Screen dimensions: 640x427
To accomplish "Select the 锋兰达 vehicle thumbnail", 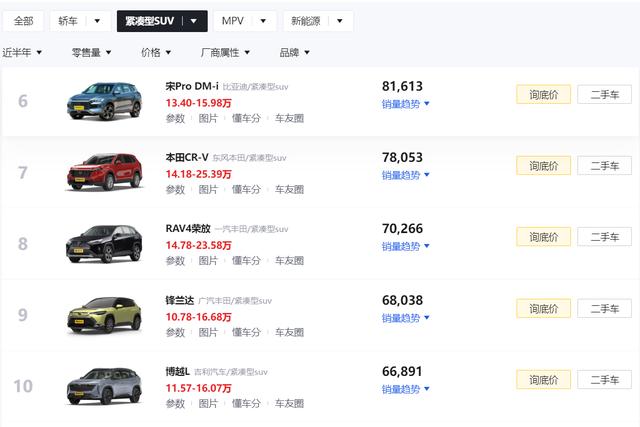I will [x=104, y=312].
